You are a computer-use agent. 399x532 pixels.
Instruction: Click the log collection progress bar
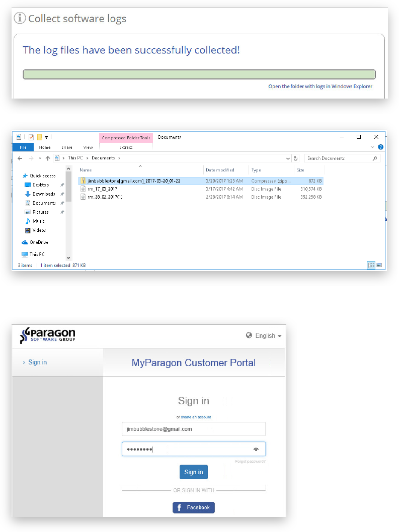tap(199, 74)
